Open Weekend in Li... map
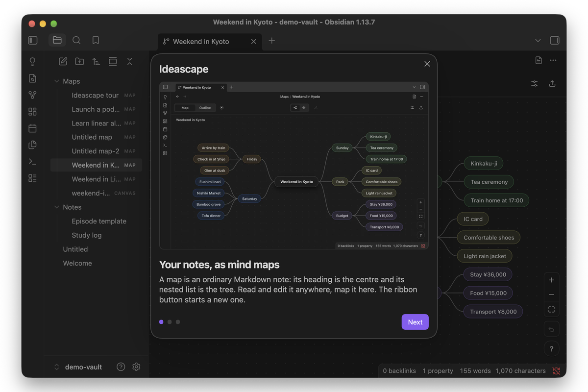This screenshot has width=588, height=392. point(97,179)
